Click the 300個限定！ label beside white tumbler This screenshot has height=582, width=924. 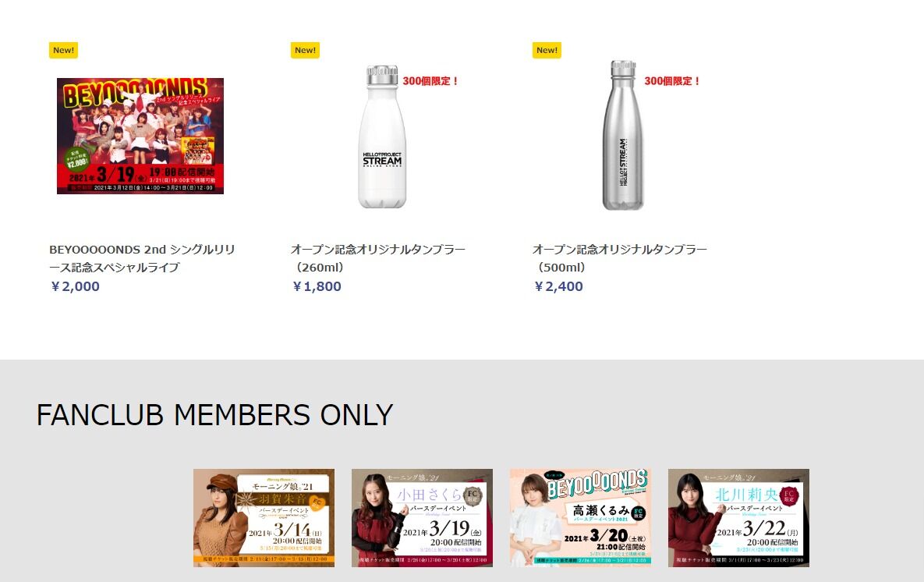(430, 81)
